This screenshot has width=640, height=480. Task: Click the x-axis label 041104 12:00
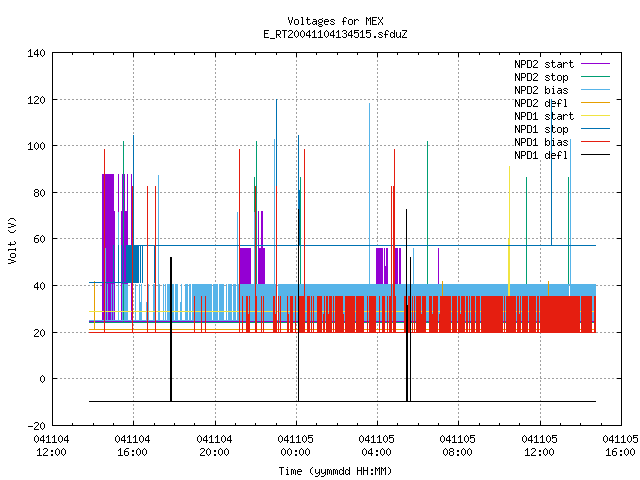pos(51,446)
